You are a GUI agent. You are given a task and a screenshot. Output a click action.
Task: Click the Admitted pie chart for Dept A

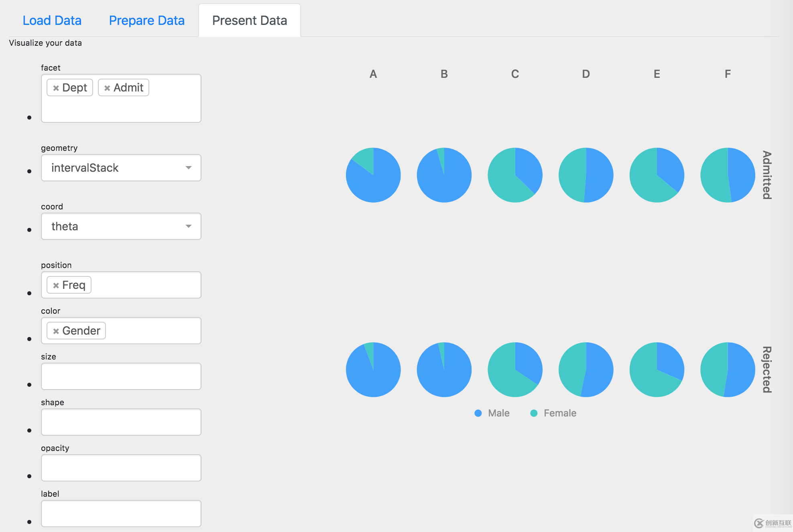373,175
